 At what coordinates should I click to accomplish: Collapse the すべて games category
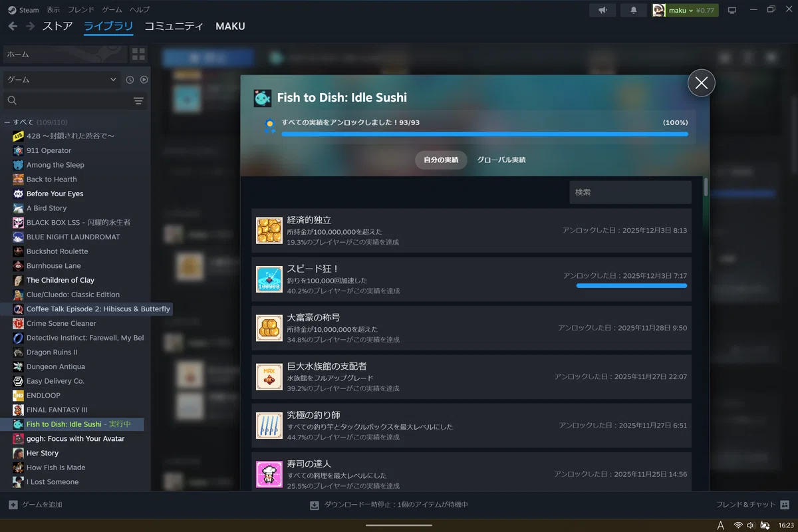click(x=7, y=122)
